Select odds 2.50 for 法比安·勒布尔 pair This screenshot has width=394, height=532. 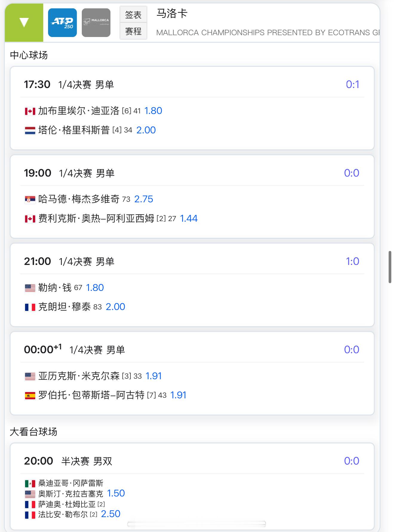pyautogui.click(x=111, y=514)
